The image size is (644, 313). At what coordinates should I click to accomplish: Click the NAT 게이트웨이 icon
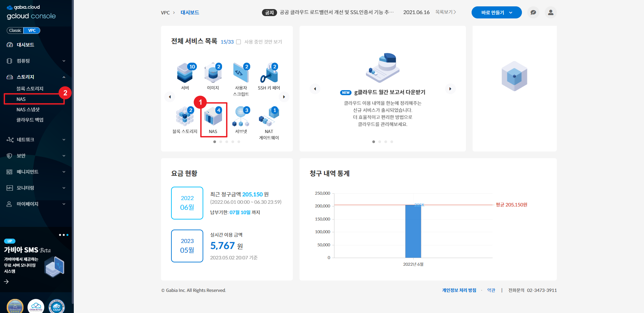(x=269, y=117)
